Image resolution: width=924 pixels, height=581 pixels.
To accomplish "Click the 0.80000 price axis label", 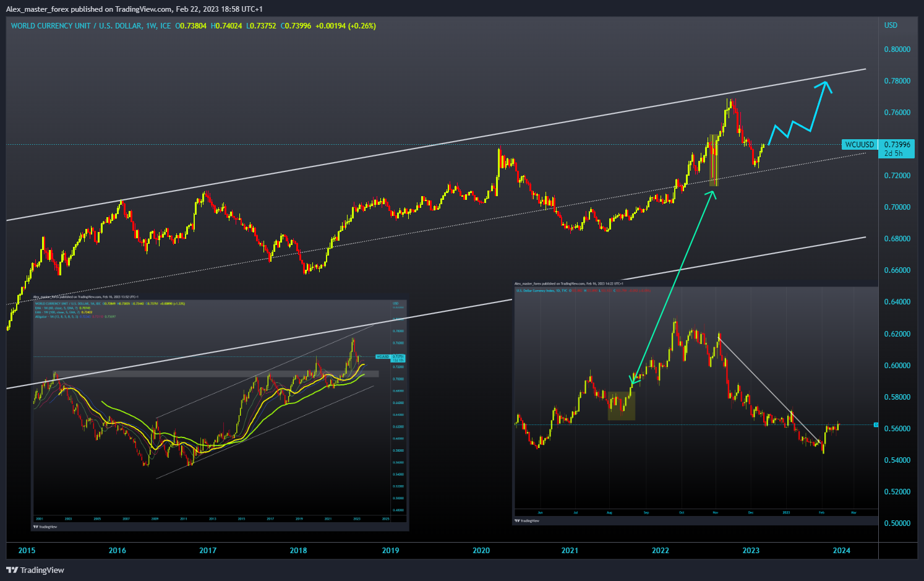I will tap(897, 49).
